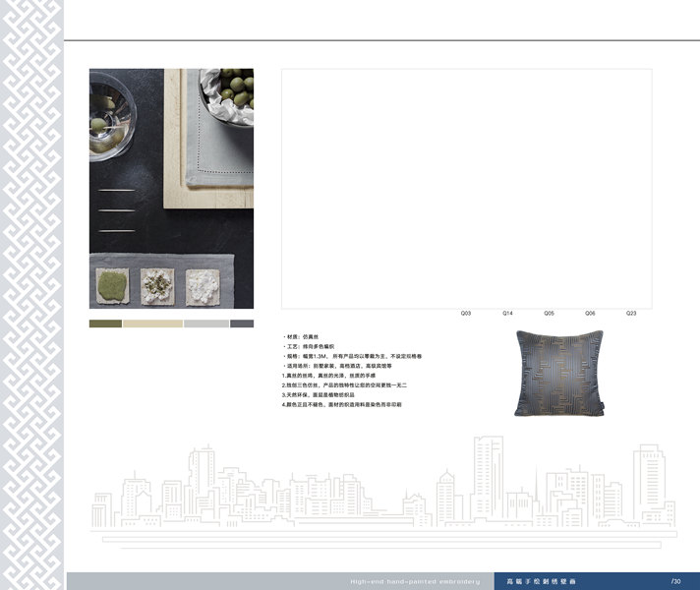This screenshot has height=590, width=700.
Task: Click the beige cream color swatch
Action: point(152,324)
